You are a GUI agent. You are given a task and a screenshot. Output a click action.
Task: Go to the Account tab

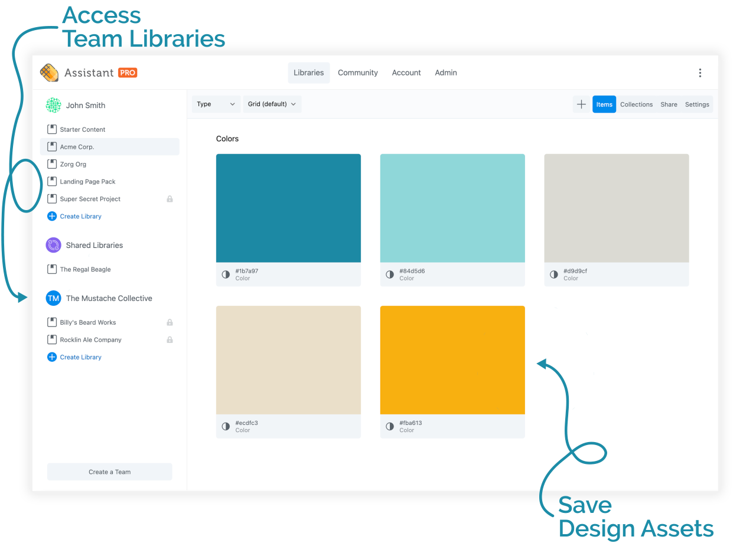tap(406, 73)
